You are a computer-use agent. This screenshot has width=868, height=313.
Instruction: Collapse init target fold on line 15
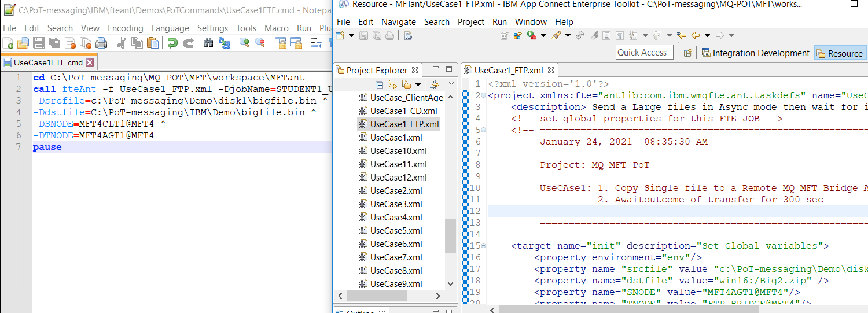[484, 246]
